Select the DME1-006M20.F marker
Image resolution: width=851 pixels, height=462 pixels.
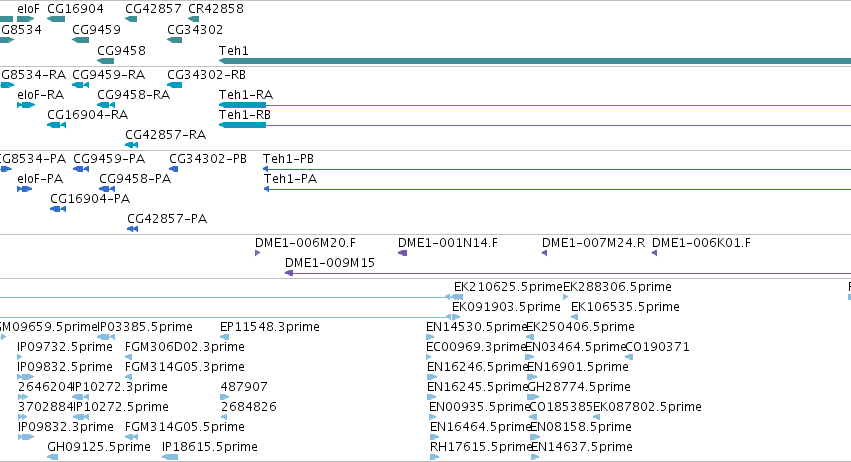pos(257,253)
